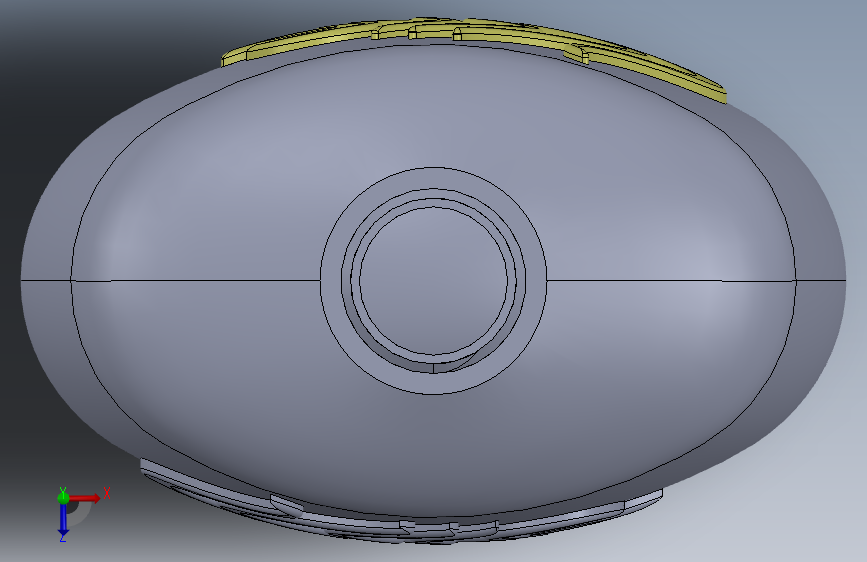
Task: Select the flat ring face around the central hole
Action: (332, 280)
